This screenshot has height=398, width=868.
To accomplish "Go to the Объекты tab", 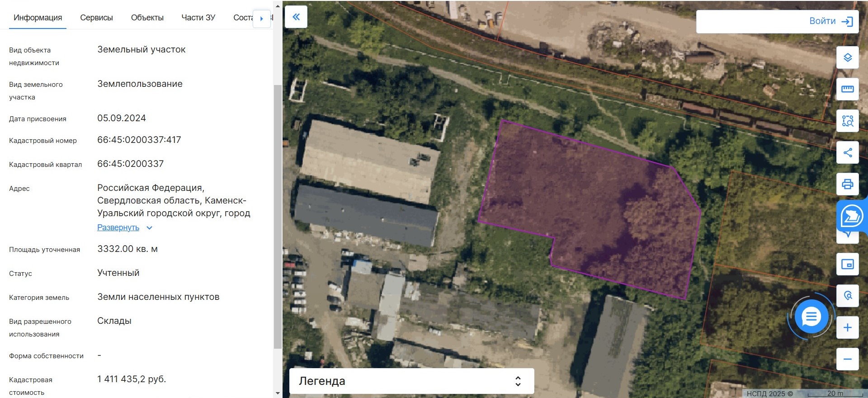I will click(x=147, y=18).
